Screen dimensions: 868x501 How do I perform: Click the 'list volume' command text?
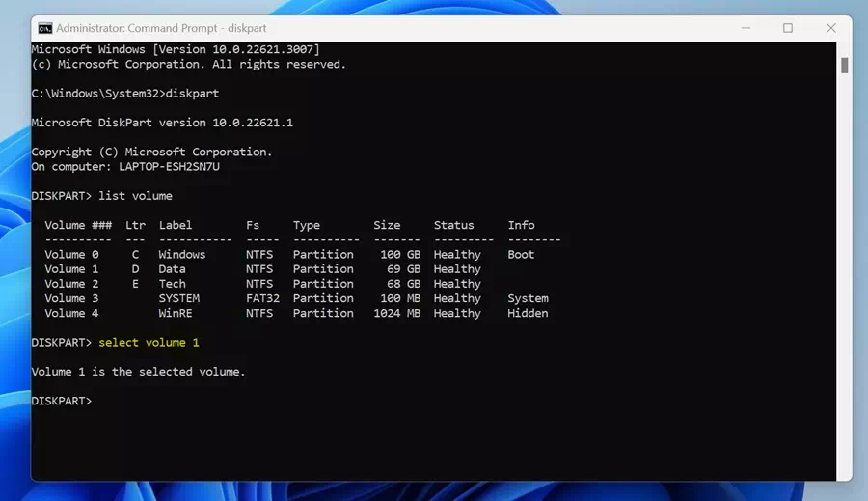pyautogui.click(x=135, y=196)
